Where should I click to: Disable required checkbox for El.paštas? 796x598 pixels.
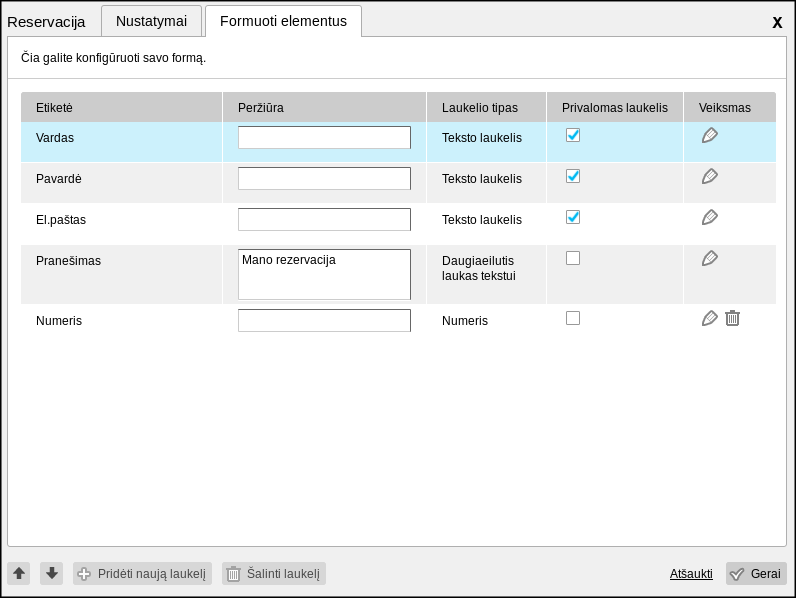pos(573,217)
